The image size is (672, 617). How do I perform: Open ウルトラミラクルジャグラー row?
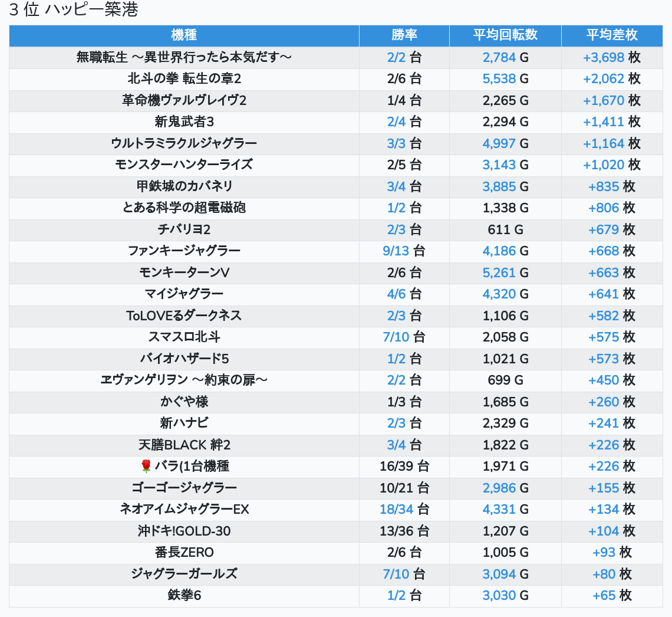pyautogui.click(x=184, y=143)
